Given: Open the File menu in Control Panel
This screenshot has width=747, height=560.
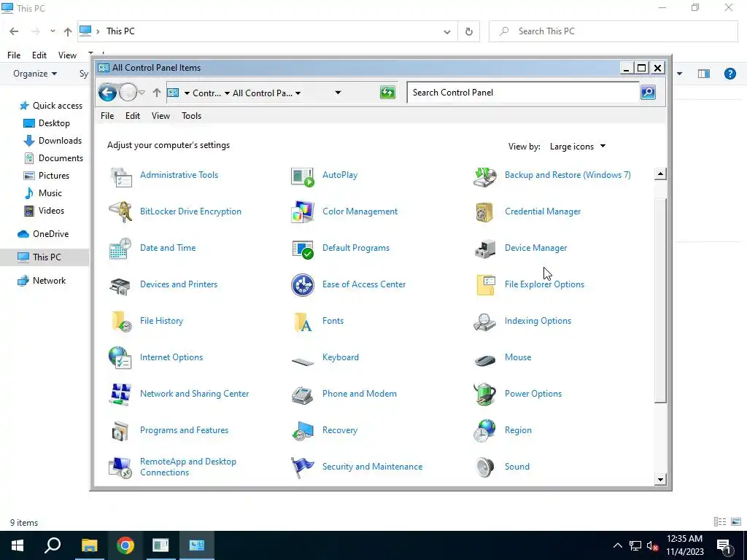Looking at the screenshot, I should coord(107,116).
